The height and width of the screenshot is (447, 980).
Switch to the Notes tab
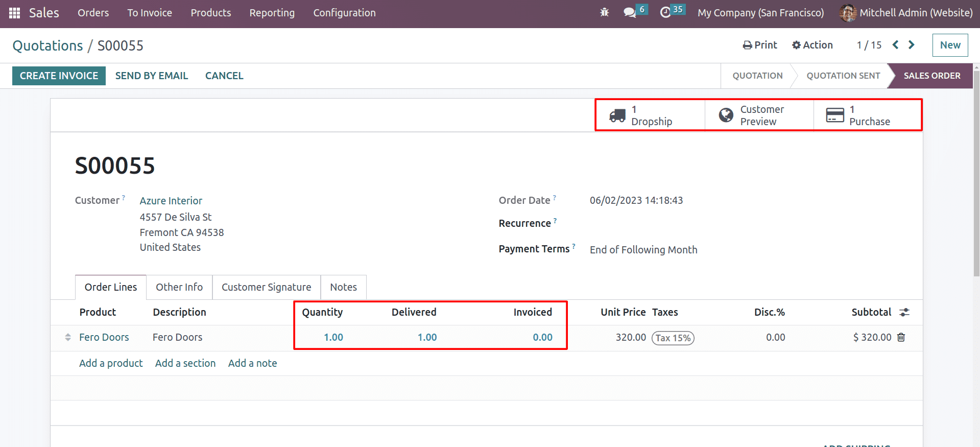click(x=343, y=287)
